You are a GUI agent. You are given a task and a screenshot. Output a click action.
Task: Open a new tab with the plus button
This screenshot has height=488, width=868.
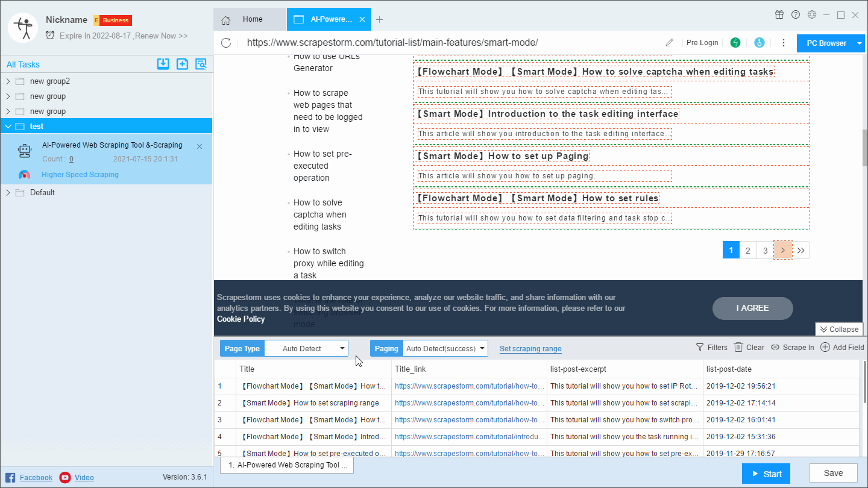pos(379,19)
